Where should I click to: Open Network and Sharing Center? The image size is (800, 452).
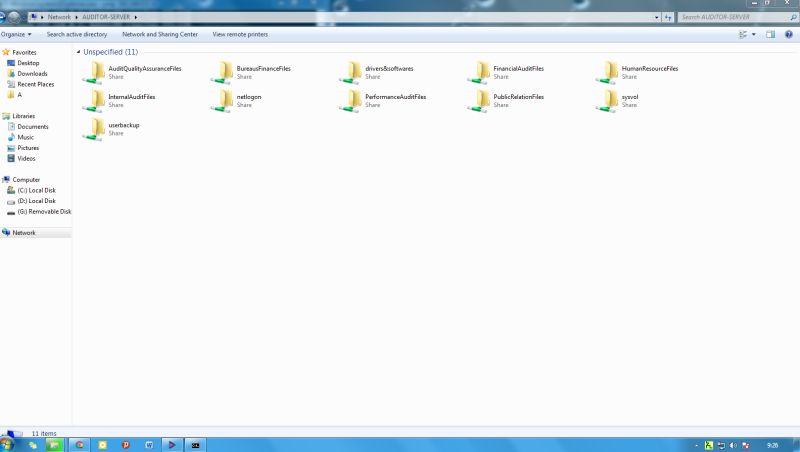[160, 34]
